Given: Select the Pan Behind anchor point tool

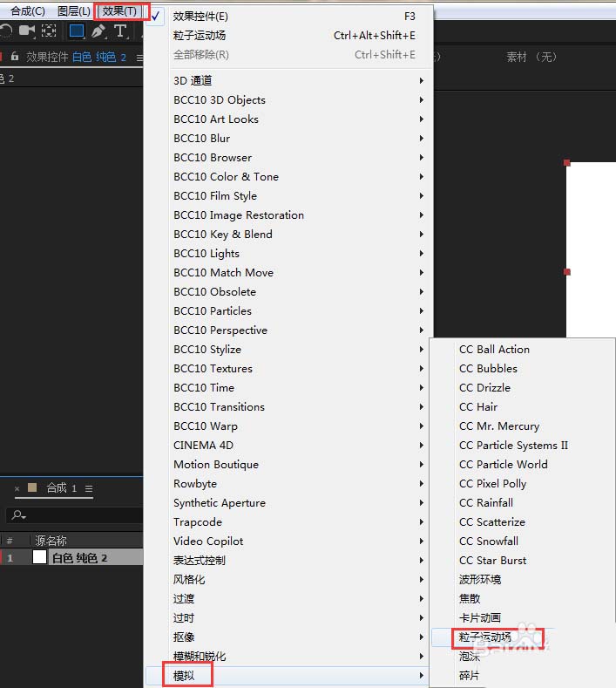Looking at the screenshot, I should (49, 31).
